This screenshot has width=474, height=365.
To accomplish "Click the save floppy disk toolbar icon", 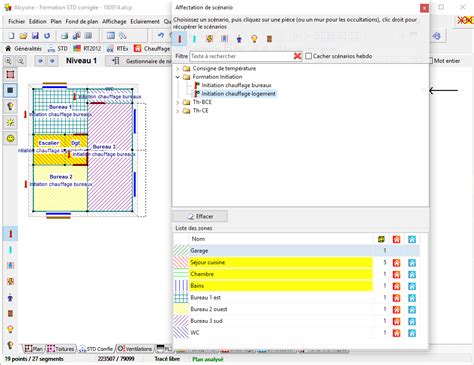I will (35, 36).
